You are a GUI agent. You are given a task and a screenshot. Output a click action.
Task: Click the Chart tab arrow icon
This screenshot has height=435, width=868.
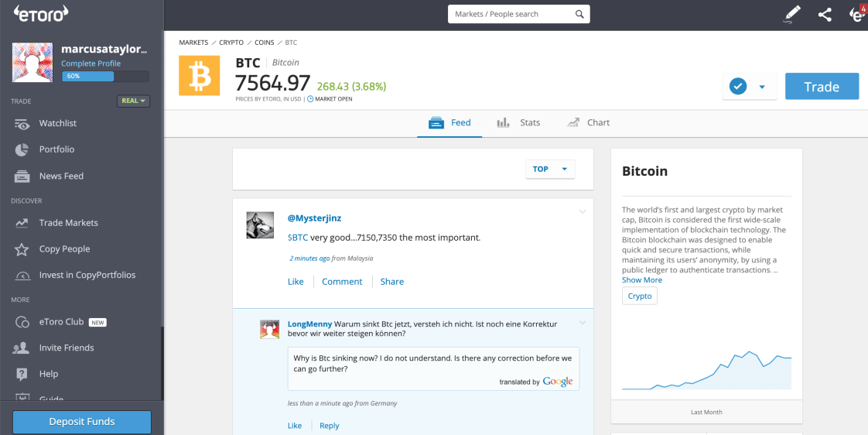(x=573, y=123)
